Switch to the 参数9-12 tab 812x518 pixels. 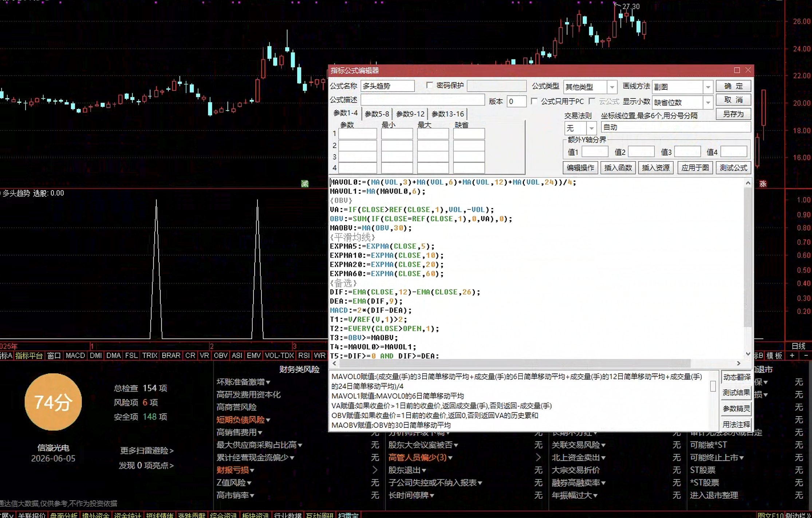(x=410, y=114)
